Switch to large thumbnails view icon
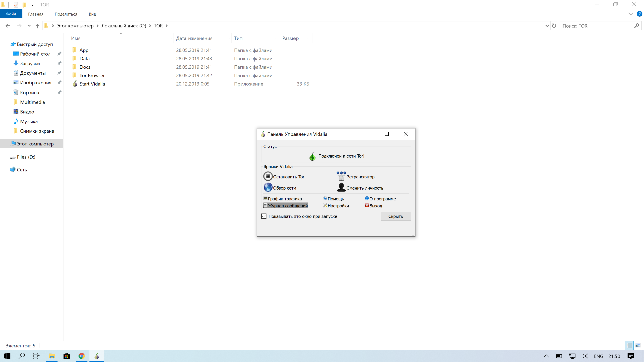Screen dimensions: 644x362 tap(638, 345)
